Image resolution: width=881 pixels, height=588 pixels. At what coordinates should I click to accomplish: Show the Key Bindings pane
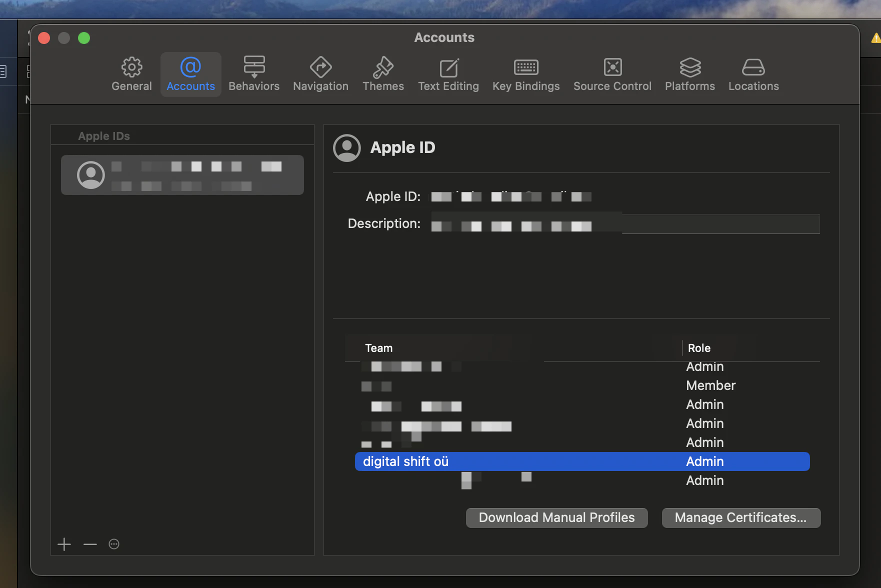pos(526,74)
